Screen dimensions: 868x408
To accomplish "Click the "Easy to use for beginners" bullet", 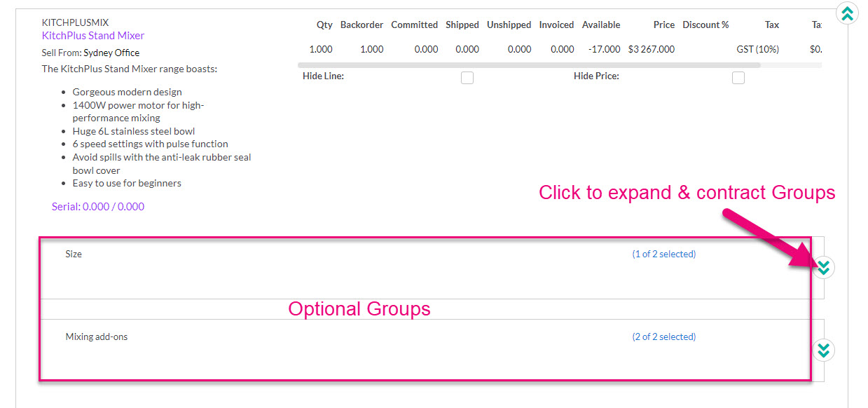I will 127,183.
